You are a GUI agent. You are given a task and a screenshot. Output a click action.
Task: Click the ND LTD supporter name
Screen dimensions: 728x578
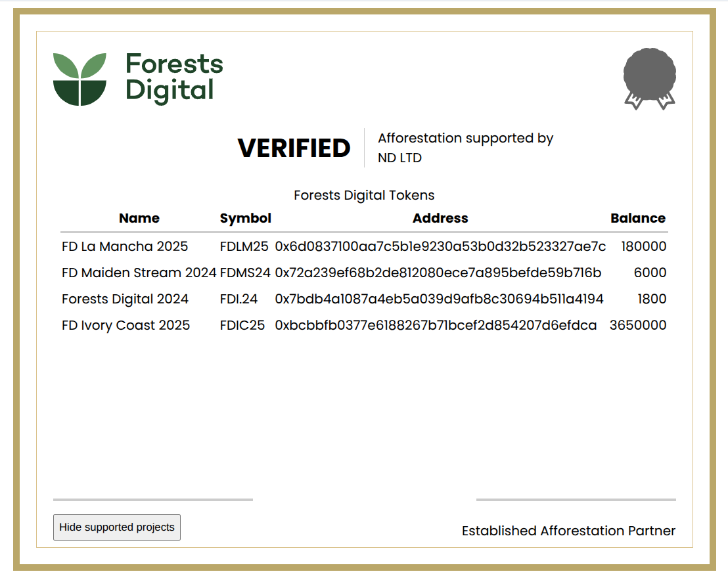pyautogui.click(x=399, y=158)
